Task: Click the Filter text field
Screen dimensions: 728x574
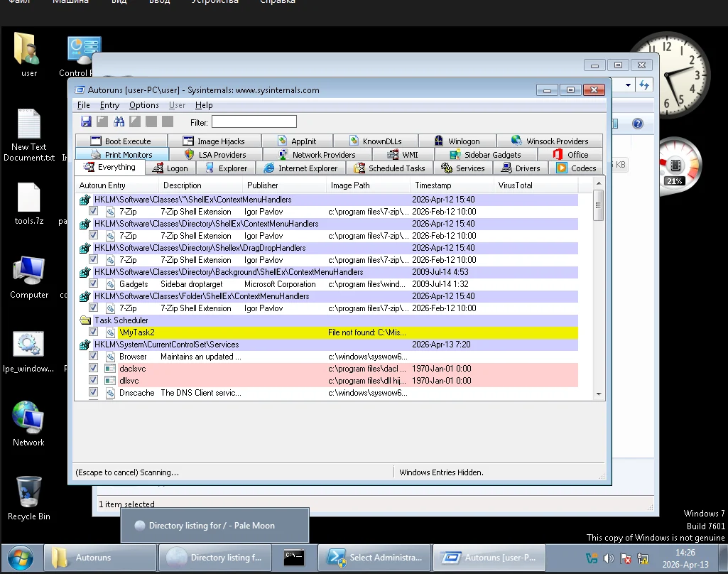Action: tap(254, 122)
